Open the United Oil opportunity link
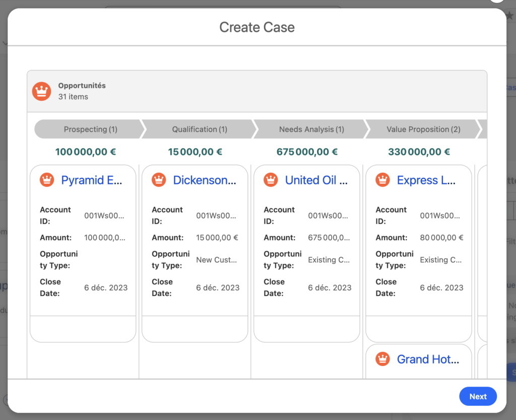Screen dimensions: 516x420 pos(316,180)
